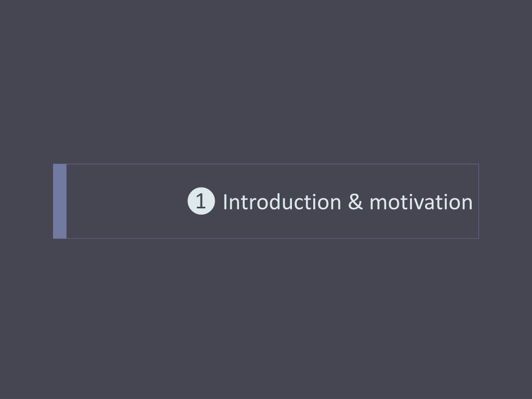Viewport: 532px width, 399px height.
Task: Click the bottom end of the blue accent bar
Action: 60,237
